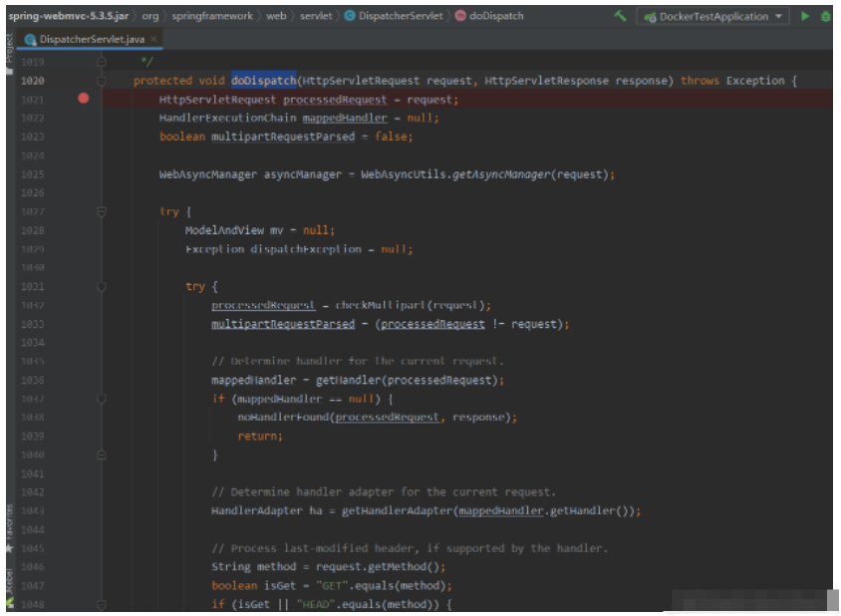The image size is (841, 616).
Task: Click the Build project hammer icon
Action: tap(621, 16)
